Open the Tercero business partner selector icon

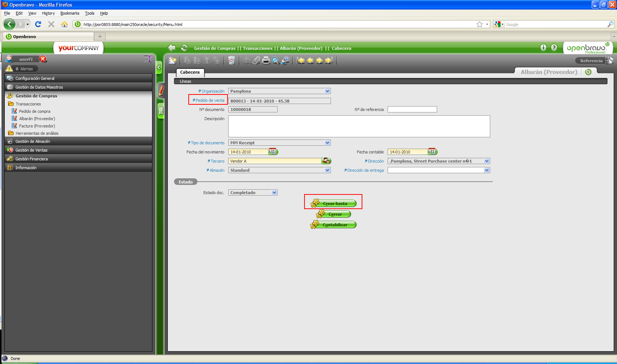pyautogui.click(x=326, y=161)
